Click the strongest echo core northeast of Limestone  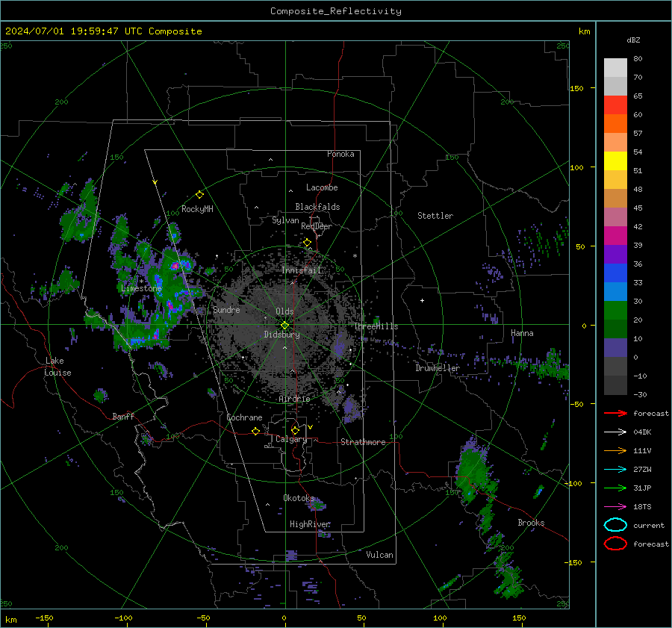pyautogui.click(x=175, y=266)
